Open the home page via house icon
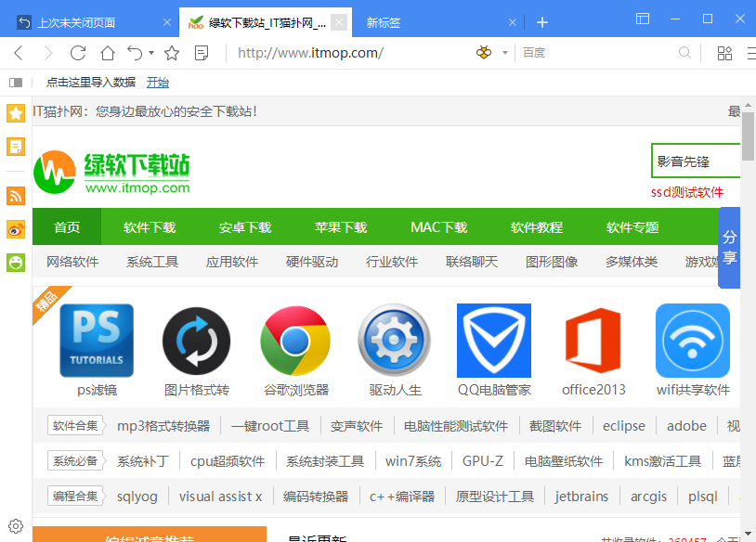Image resolution: width=756 pixels, height=542 pixels. click(x=108, y=53)
